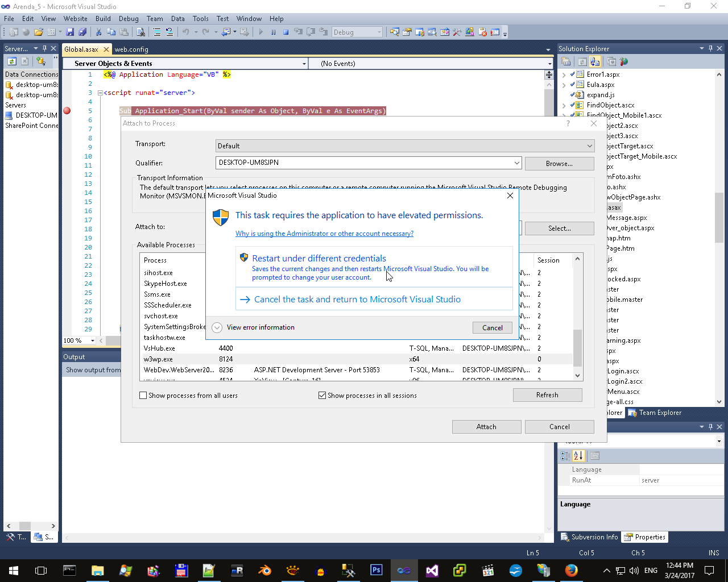Screen dimensions: 728x582
Task: Open Firefox from the taskbar
Action: [571, 570]
